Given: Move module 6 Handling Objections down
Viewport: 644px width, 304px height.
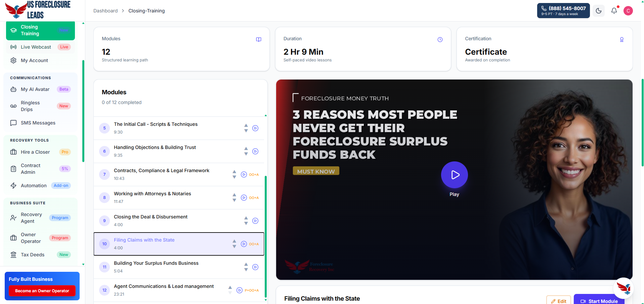Looking at the screenshot, I should point(246,154).
